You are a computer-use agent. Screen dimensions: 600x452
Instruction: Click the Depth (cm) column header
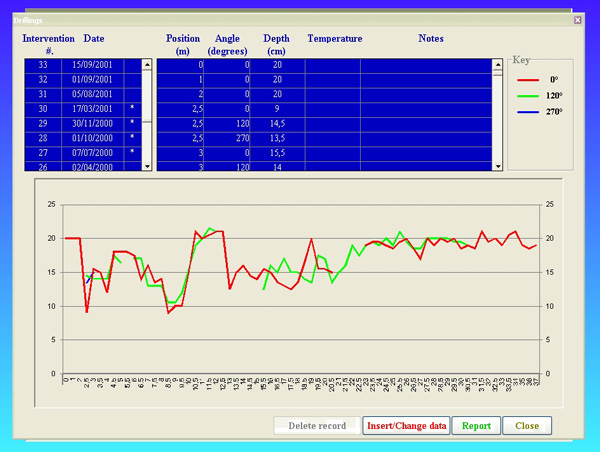(x=276, y=44)
